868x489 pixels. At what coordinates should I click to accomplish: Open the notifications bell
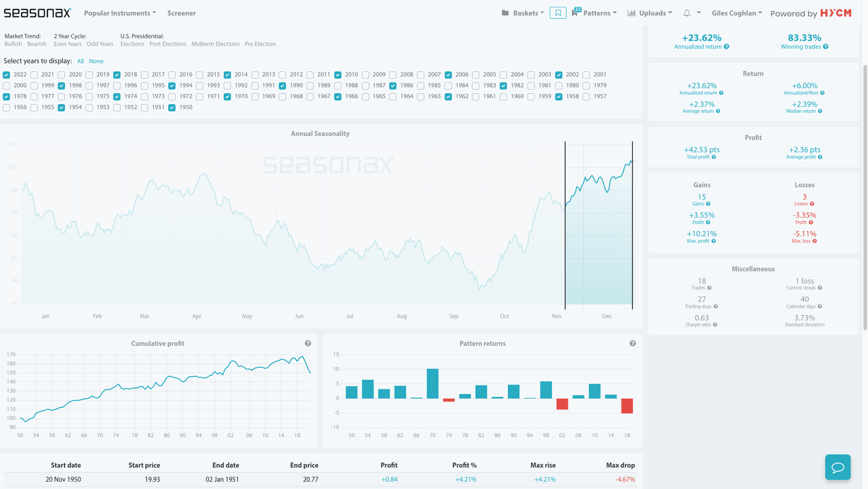click(x=687, y=12)
